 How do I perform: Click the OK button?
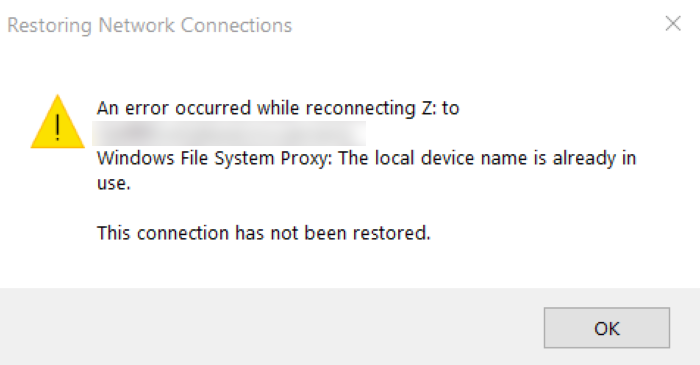[607, 328]
